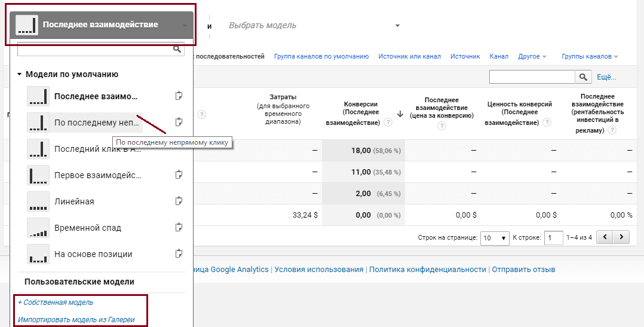
Task: Click the table search magnifier button
Action: tap(583, 77)
